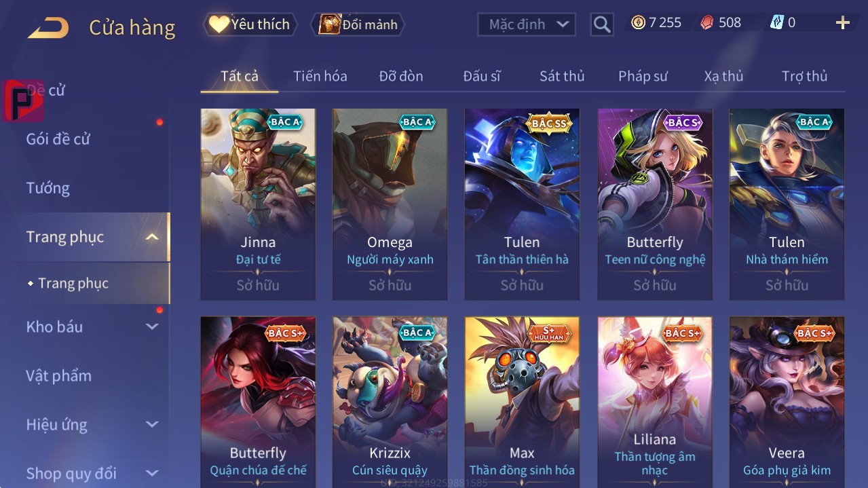Click the gold coin balance icon
Viewport: 868px width, 488px height.
coord(638,22)
